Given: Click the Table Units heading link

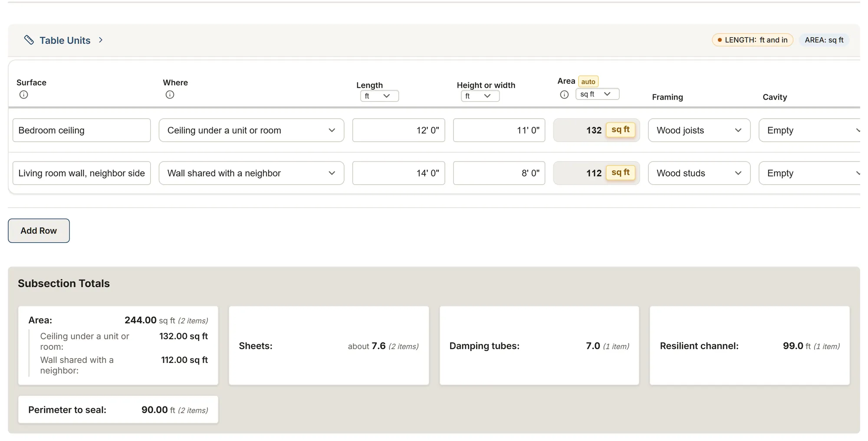Looking at the screenshot, I should pyautogui.click(x=65, y=40).
